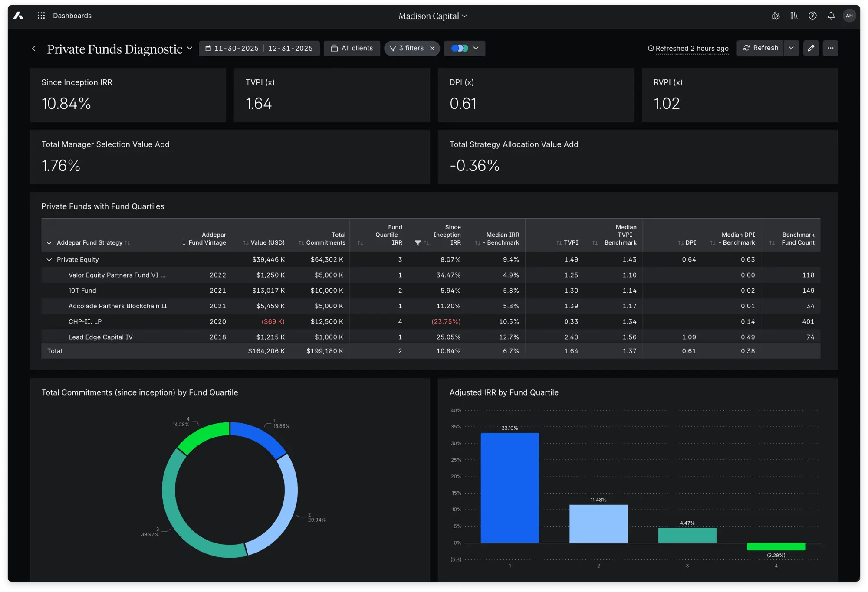Click the Since Inception IRR 10.84% card
The image size is (868, 592).
[x=128, y=95]
